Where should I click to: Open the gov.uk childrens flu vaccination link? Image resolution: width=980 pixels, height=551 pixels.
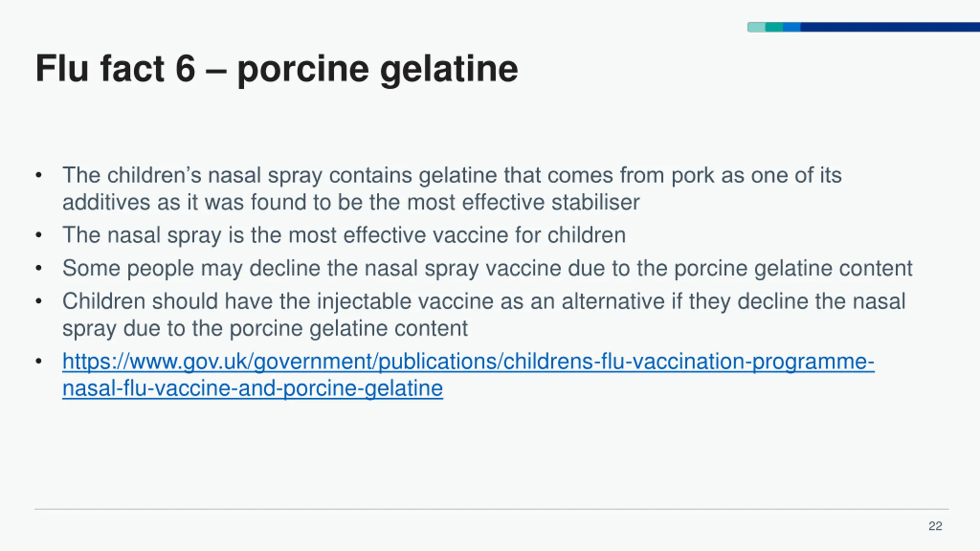pyautogui.click(x=468, y=362)
